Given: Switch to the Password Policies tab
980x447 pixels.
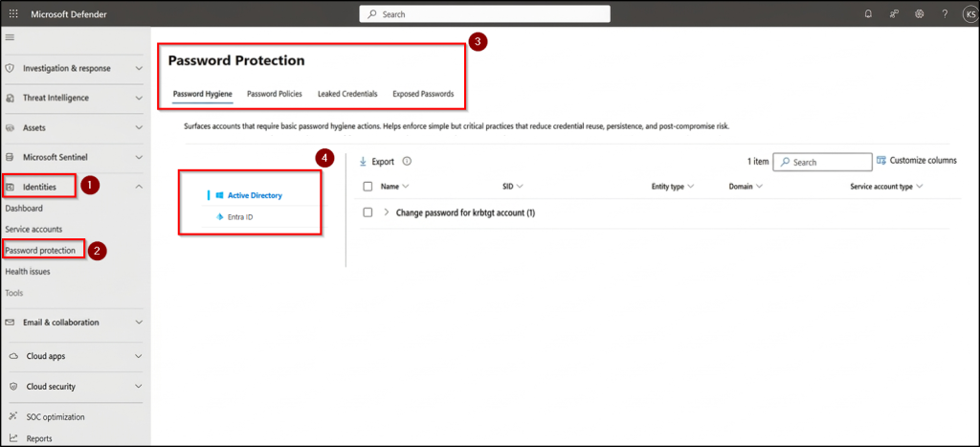Looking at the screenshot, I should [275, 94].
